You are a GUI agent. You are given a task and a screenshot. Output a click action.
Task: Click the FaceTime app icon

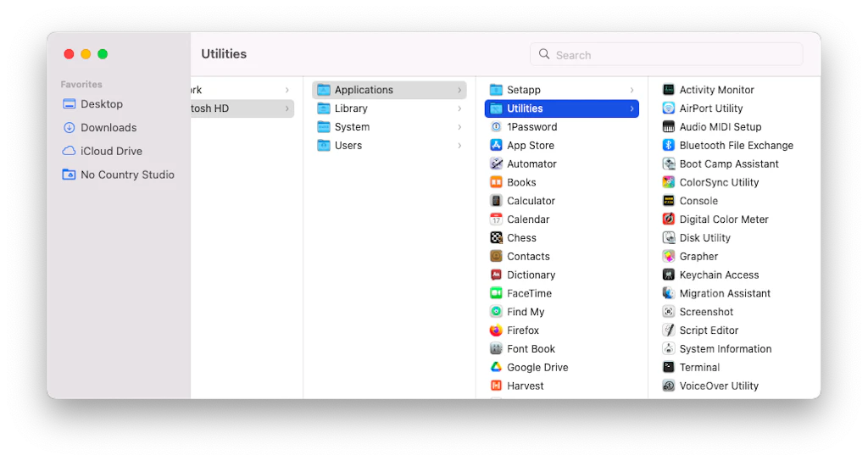[x=496, y=293]
